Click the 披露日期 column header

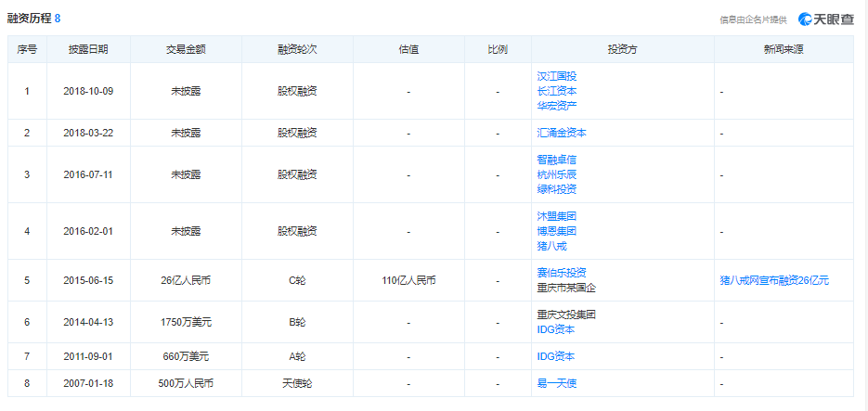coord(88,49)
